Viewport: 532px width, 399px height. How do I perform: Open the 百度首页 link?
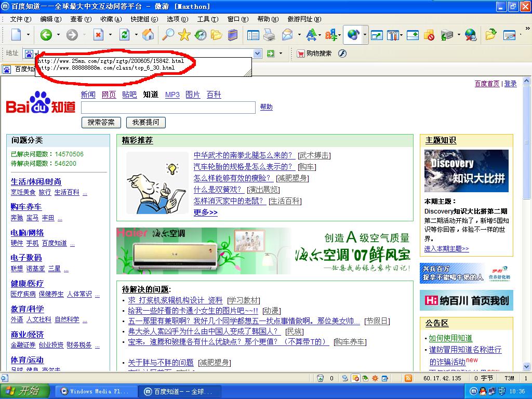click(487, 84)
